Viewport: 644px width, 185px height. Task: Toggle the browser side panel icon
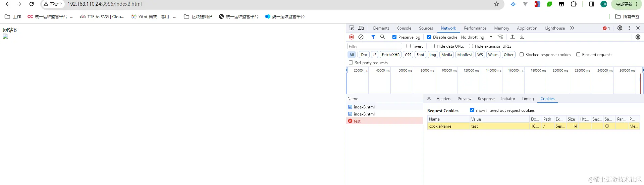(591, 4)
